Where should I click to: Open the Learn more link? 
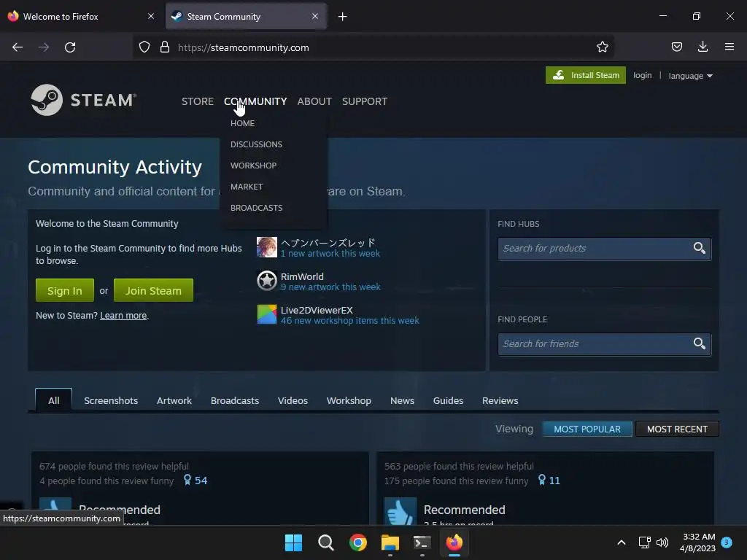[x=123, y=315]
